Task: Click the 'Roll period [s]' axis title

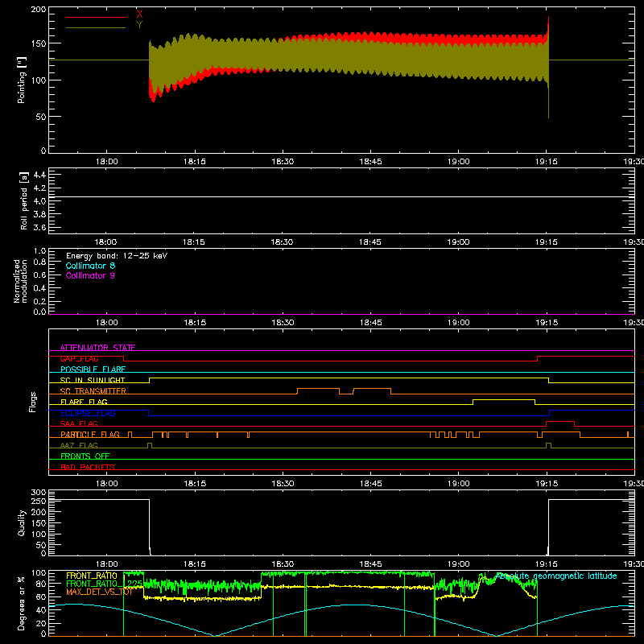Action: pos(24,200)
